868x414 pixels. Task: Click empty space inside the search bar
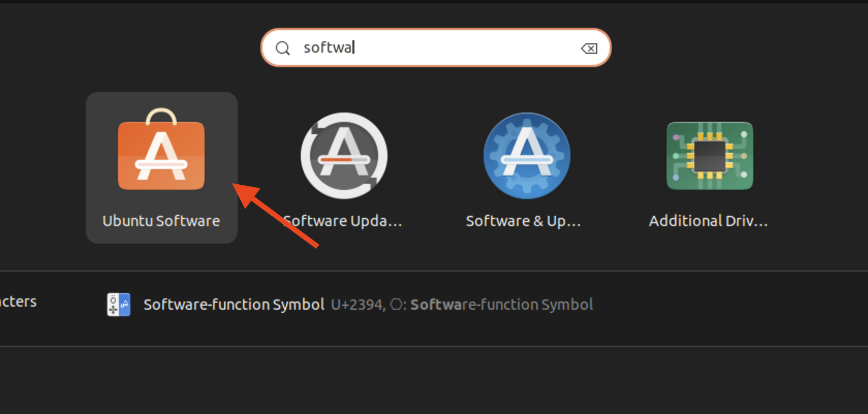(465, 47)
